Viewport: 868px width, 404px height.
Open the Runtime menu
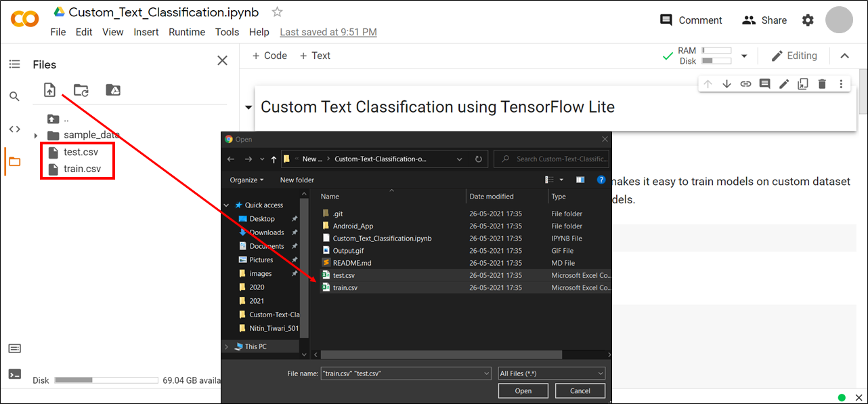pyautogui.click(x=187, y=32)
